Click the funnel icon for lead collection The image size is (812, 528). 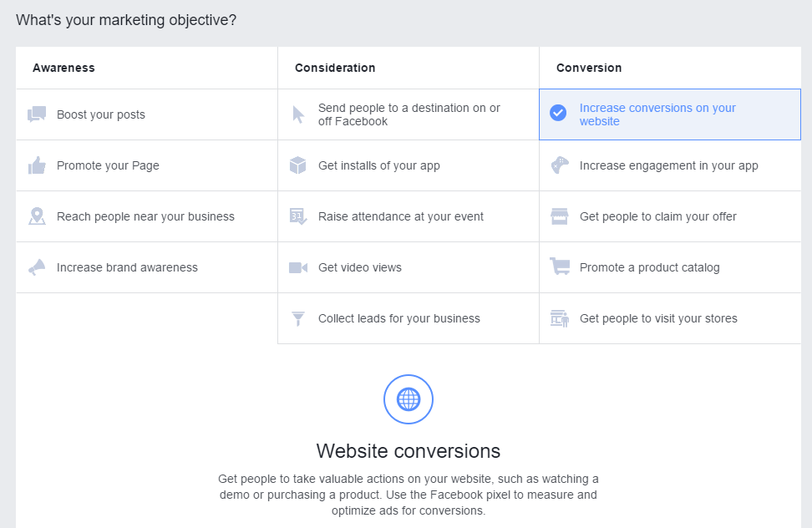(x=297, y=318)
